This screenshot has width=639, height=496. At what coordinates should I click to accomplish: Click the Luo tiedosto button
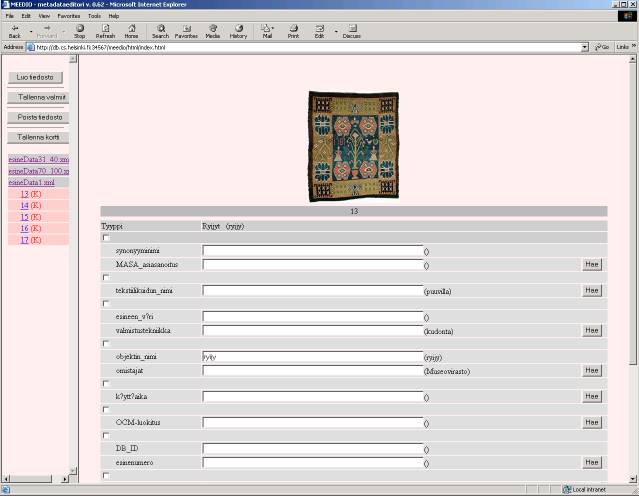pyautogui.click(x=35, y=77)
